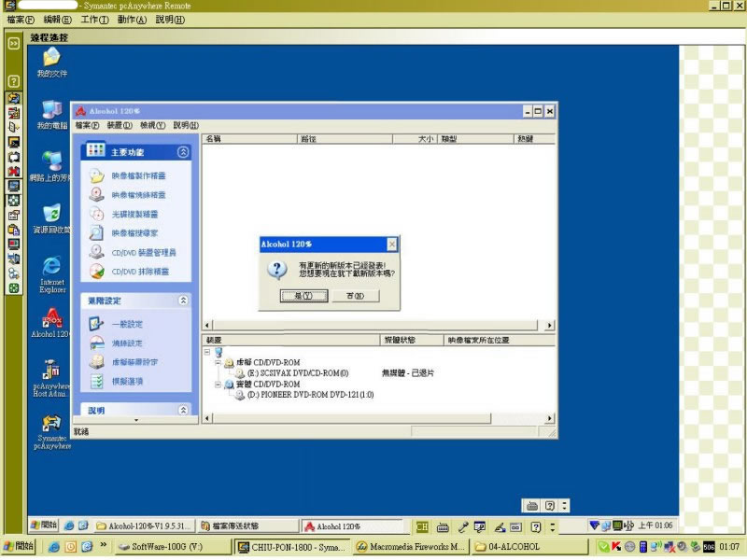
Task: Click horizontal scrollbar of device list pane
Action: 352,418
